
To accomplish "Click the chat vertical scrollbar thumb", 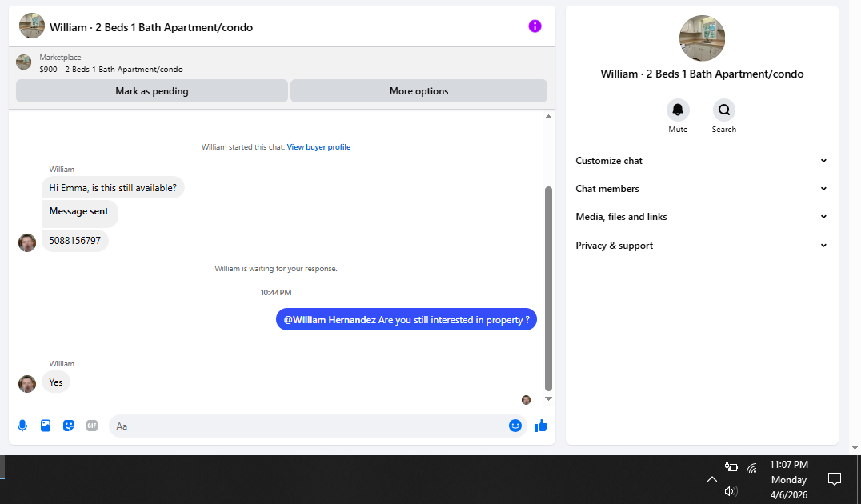I will tap(548, 288).
